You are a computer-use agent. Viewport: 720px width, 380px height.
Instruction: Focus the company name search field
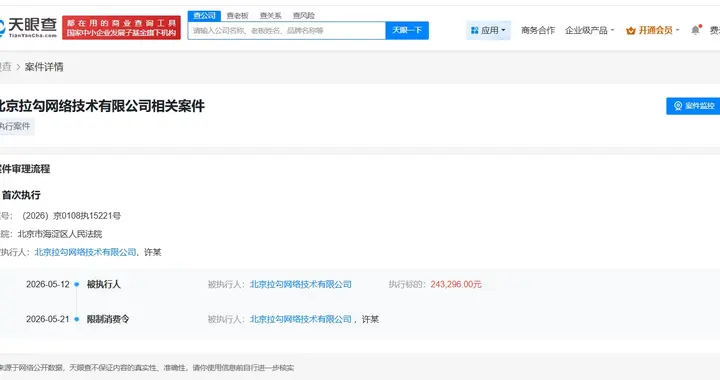click(x=287, y=30)
